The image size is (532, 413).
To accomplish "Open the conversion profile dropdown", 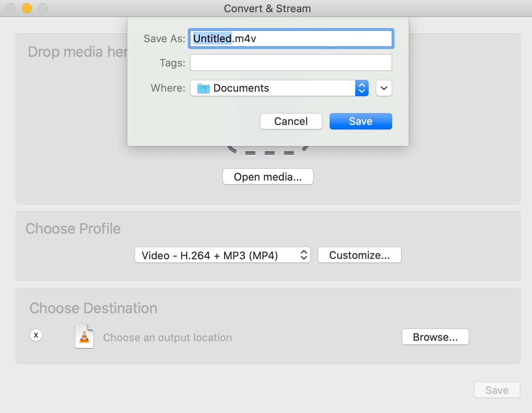I will (222, 255).
